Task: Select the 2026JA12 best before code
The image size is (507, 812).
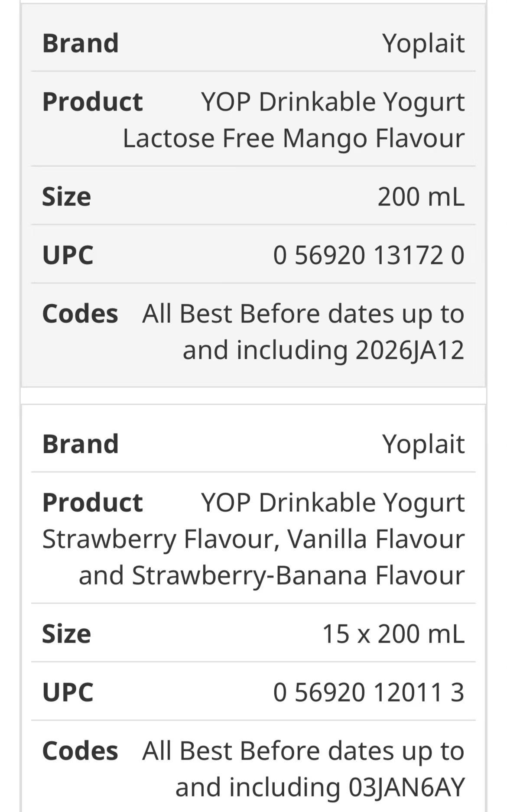Action: [x=410, y=350]
